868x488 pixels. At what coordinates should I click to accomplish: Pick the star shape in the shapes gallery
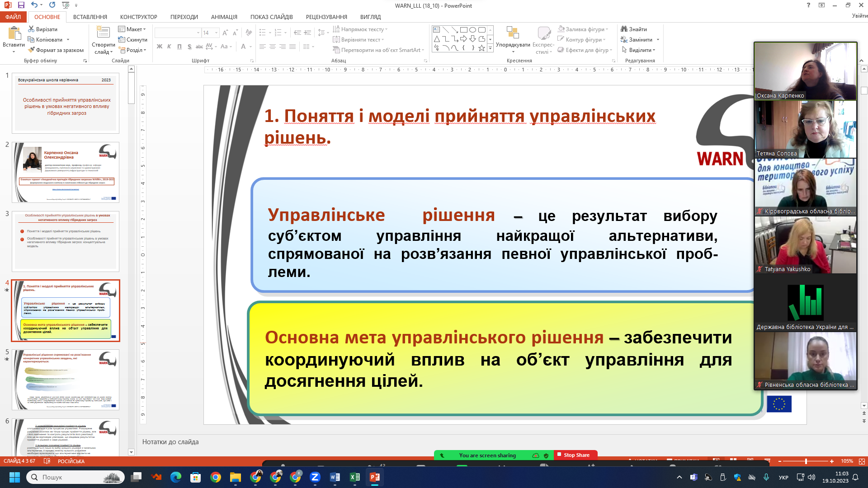point(482,48)
